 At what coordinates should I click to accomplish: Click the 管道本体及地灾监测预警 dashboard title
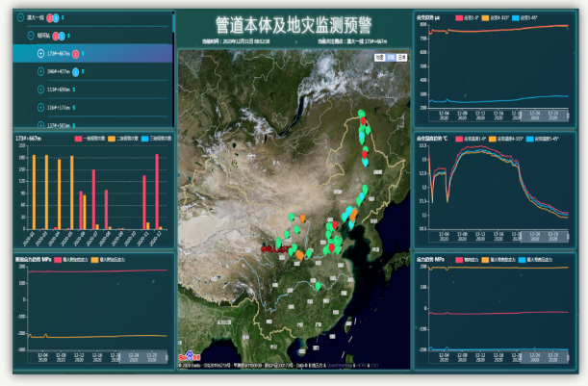(294, 25)
